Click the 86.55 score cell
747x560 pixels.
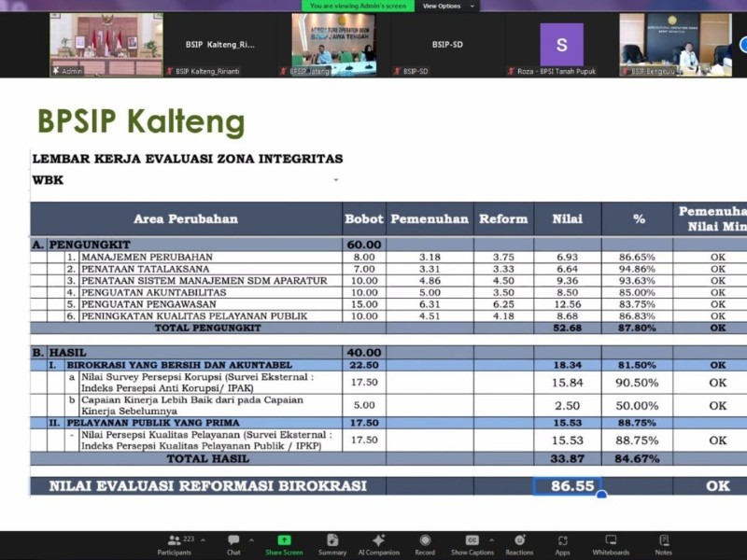pos(567,486)
